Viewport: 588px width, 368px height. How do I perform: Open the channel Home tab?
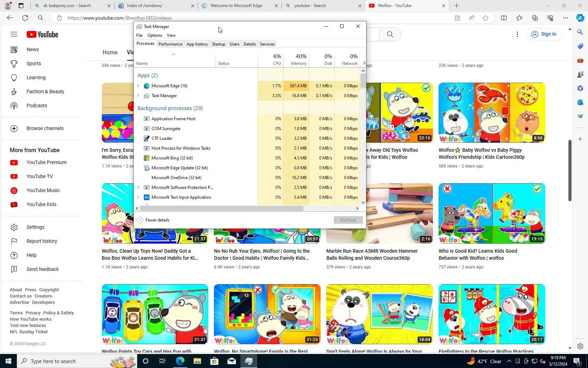[x=110, y=52]
